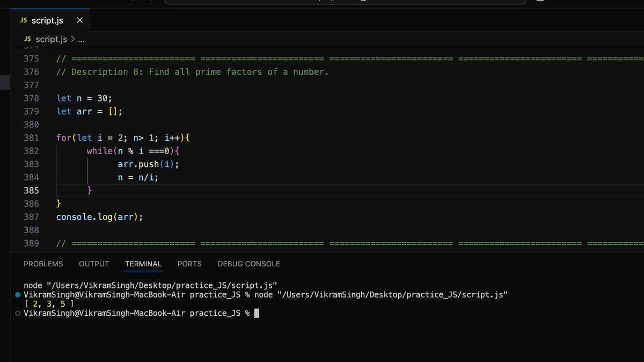Click line number 382 in the gutter

tap(32, 151)
